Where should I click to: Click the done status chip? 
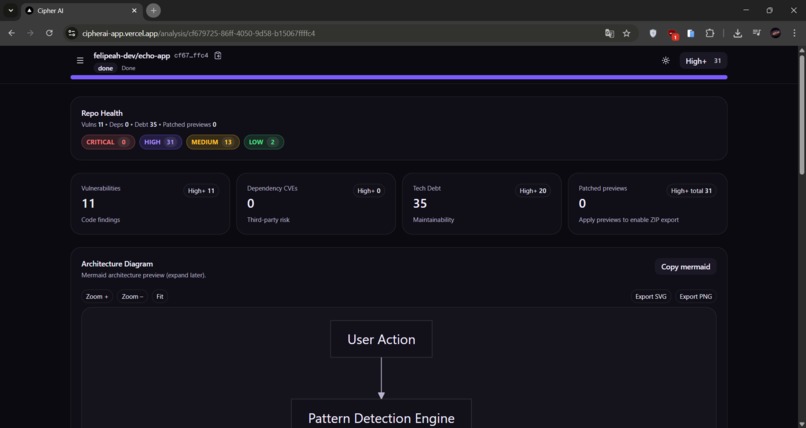pos(105,68)
